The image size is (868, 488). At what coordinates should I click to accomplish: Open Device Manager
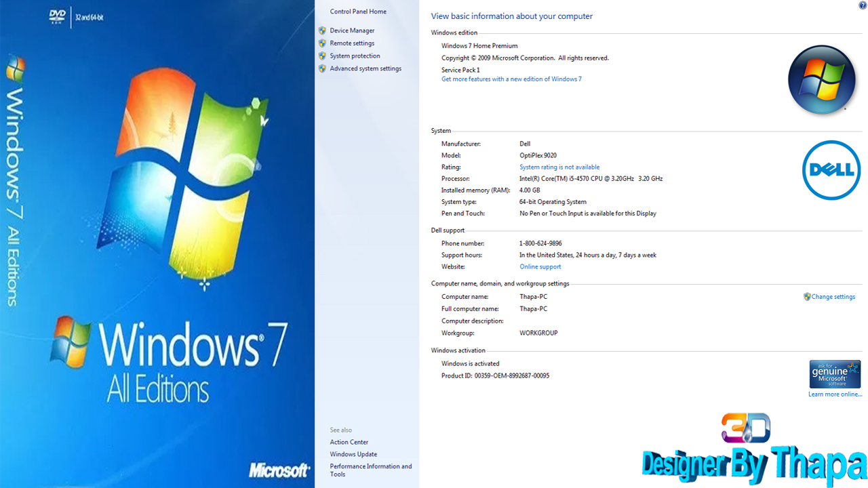click(x=352, y=30)
